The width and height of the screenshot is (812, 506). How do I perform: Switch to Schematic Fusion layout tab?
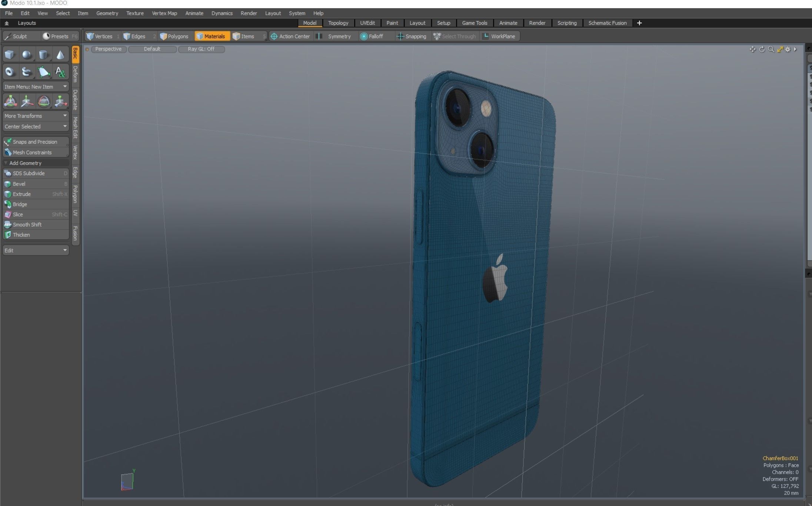608,23
